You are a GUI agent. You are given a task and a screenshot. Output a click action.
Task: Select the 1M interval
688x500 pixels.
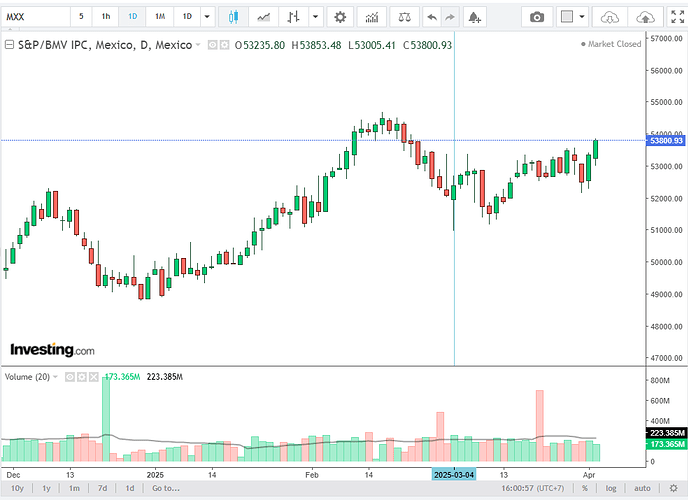(160, 17)
